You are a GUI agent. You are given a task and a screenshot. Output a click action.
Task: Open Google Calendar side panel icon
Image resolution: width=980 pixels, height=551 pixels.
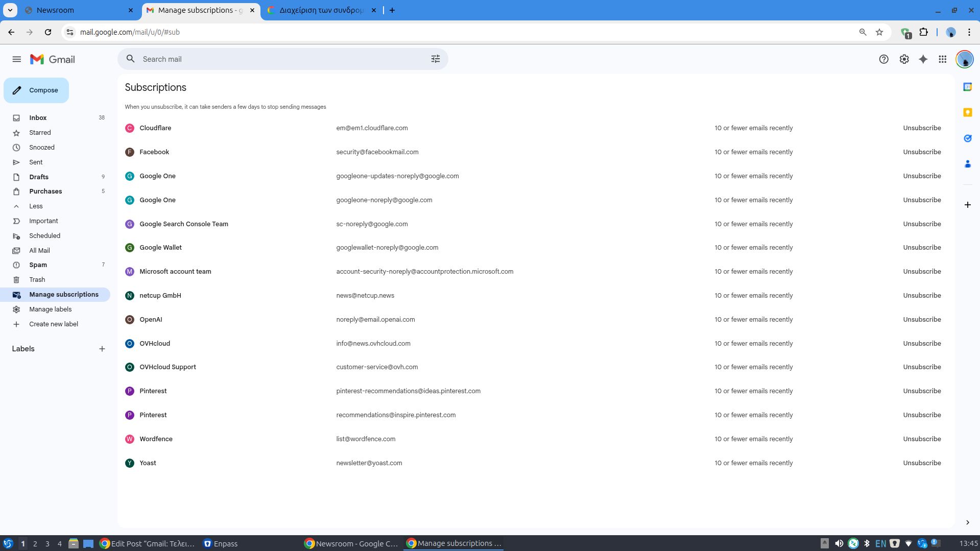click(967, 87)
